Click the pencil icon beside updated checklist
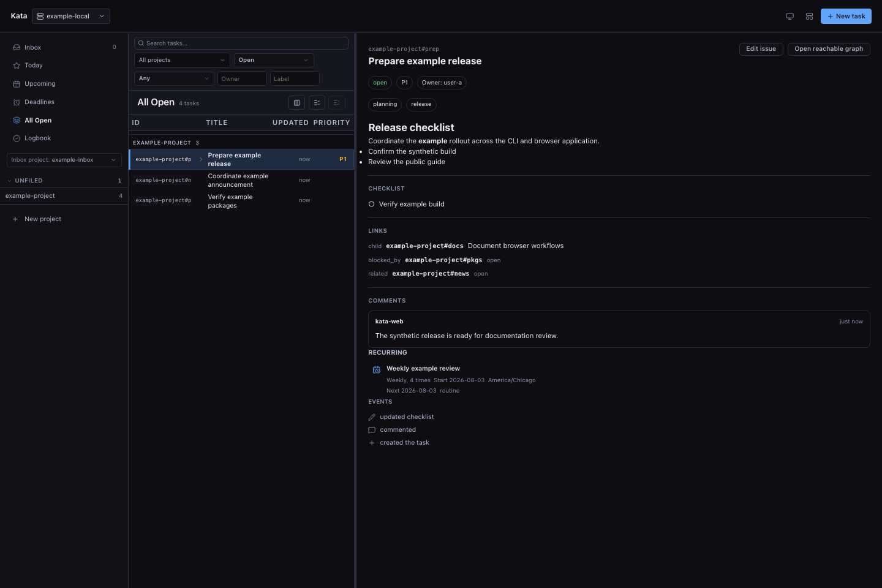 click(372, 417)
